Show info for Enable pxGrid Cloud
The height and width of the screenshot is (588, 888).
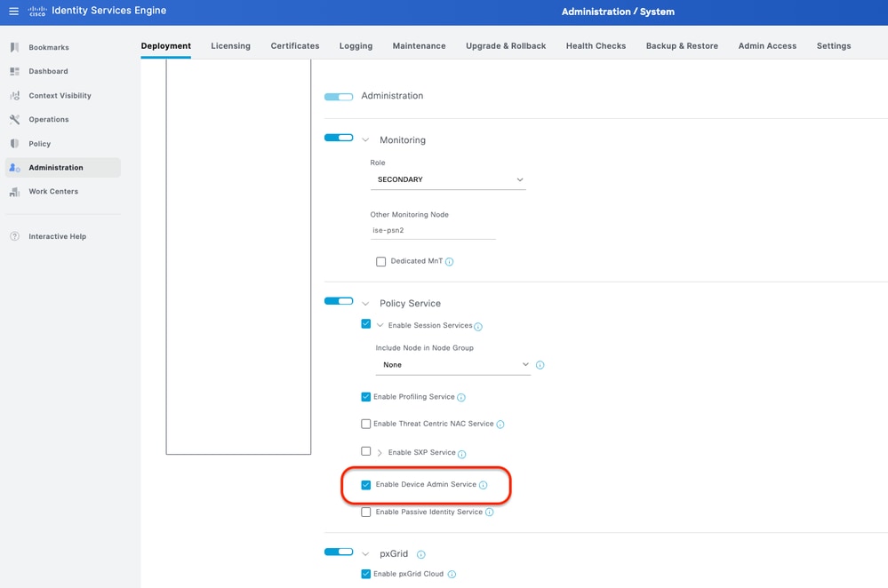(452, 575)
